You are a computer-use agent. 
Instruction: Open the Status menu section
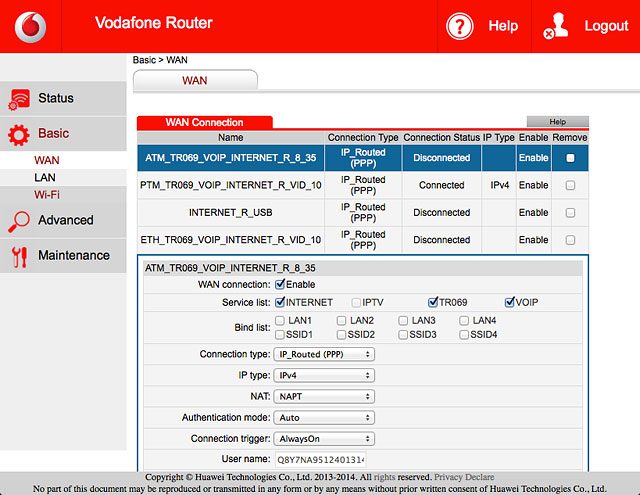[63, 98]
